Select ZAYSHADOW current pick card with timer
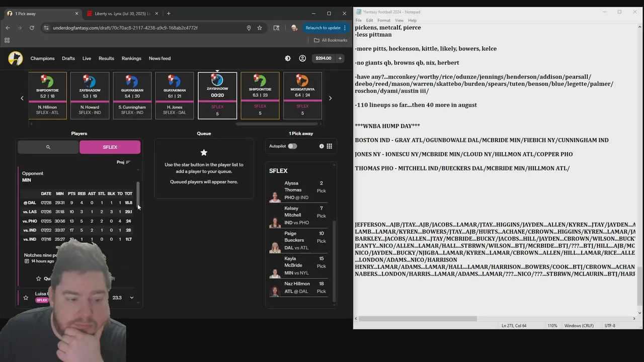Screen dimensions: 644x362 click(x=217, y=96)
